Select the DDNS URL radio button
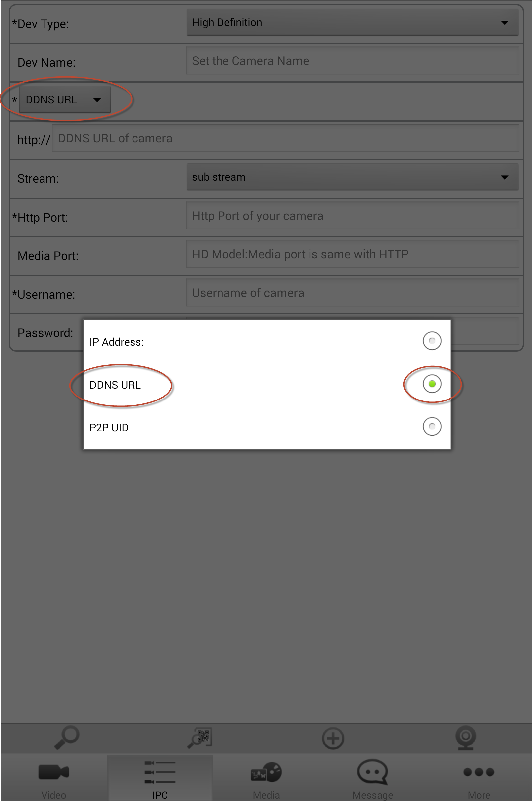This screenshot has height=801, width=532. click(432, 384)
